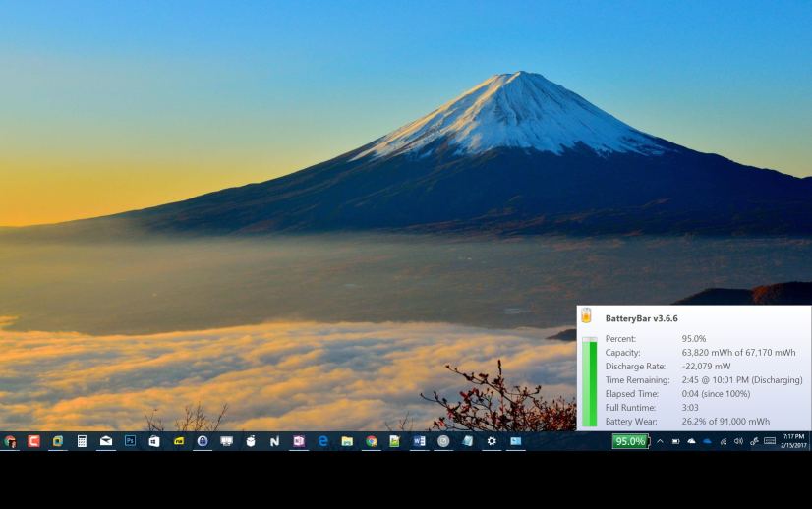
Task: Click the green battery level bar in popup
Action: point(589,381)
